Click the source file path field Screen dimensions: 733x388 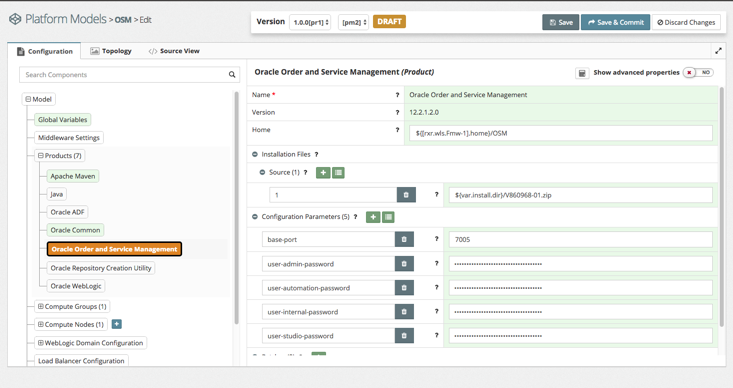pos(581,195)
